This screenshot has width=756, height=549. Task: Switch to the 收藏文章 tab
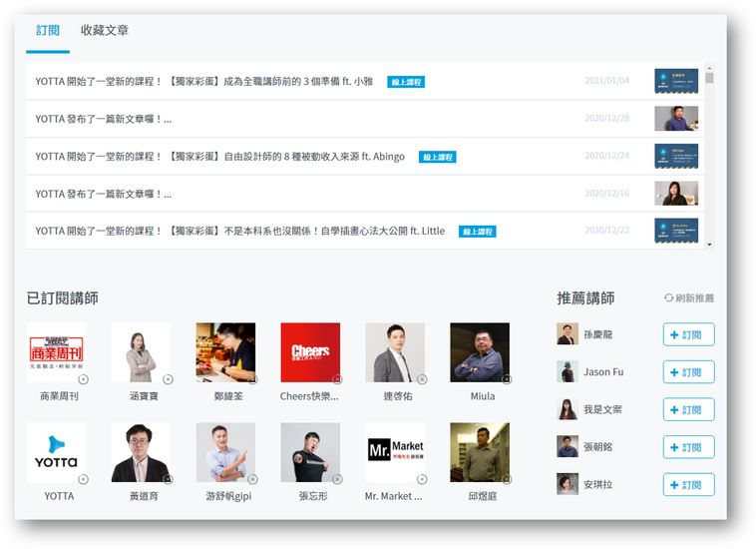[x=105, y=31]
